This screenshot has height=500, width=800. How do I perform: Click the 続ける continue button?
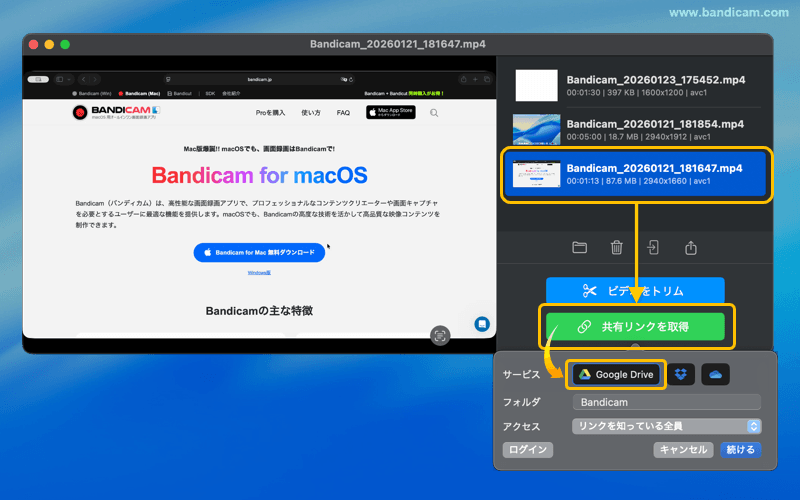tap(740, 450)
